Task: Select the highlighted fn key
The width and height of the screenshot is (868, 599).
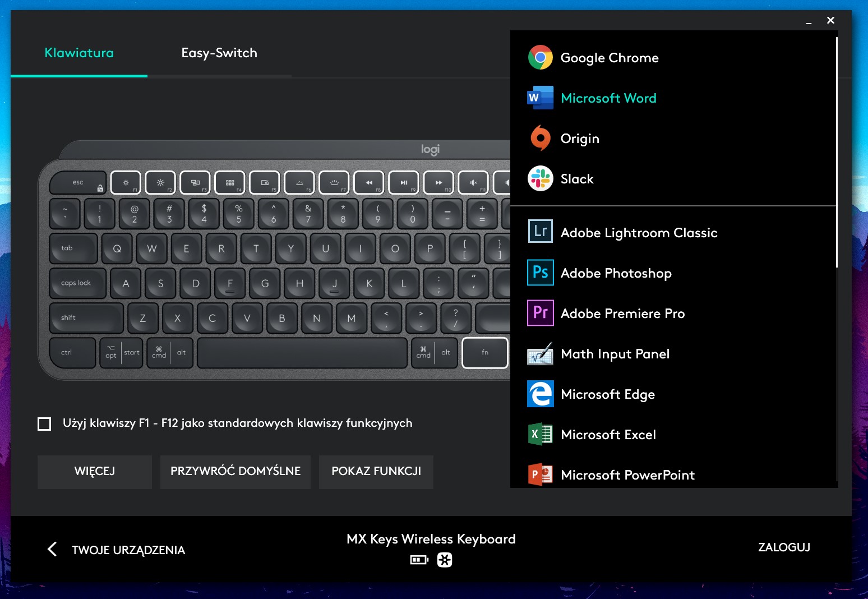Action: [485, 353]
